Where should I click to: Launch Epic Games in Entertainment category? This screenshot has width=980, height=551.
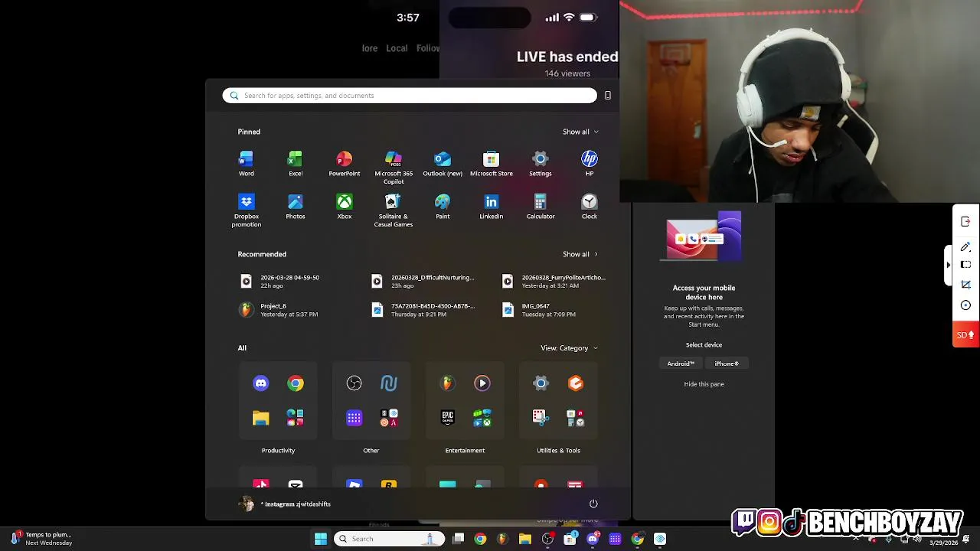[448, 418]
